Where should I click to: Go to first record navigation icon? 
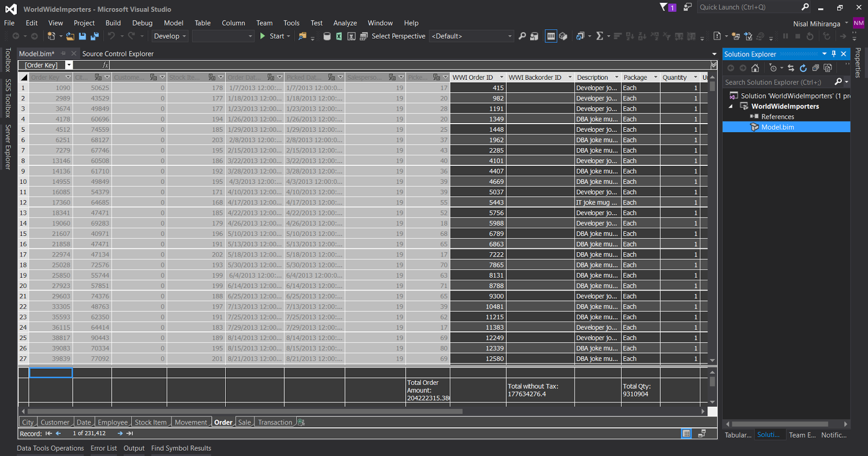click(x=49, y=433)
